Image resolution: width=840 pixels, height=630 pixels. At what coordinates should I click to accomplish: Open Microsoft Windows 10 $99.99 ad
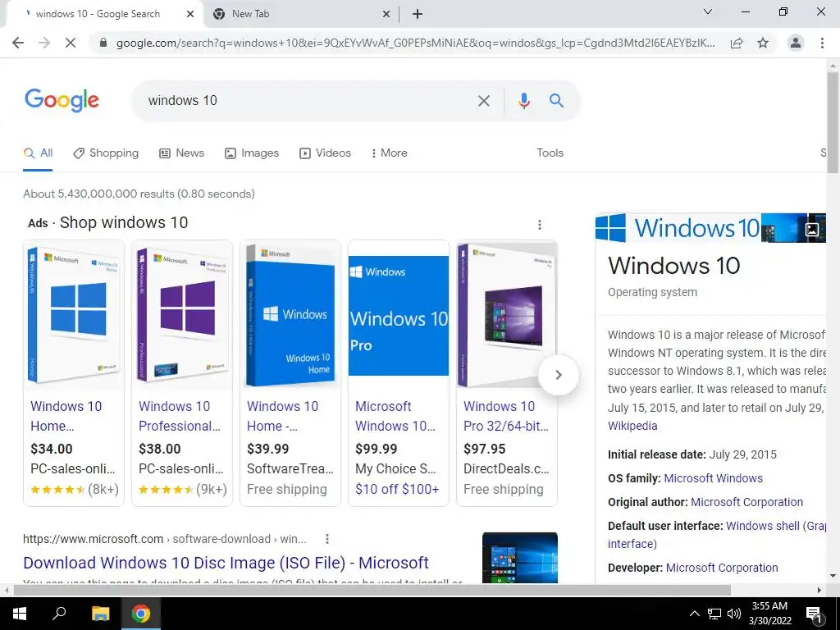pos(399,373)
